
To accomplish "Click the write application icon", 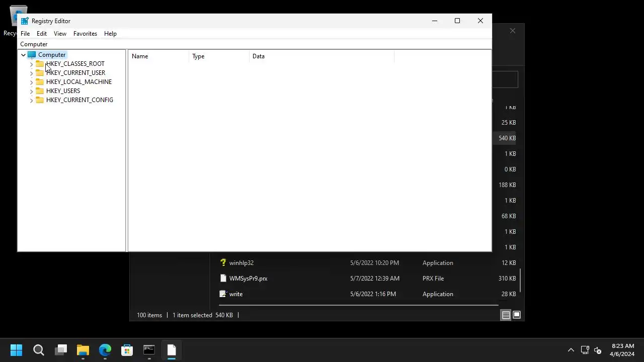I will coord(223,294).
